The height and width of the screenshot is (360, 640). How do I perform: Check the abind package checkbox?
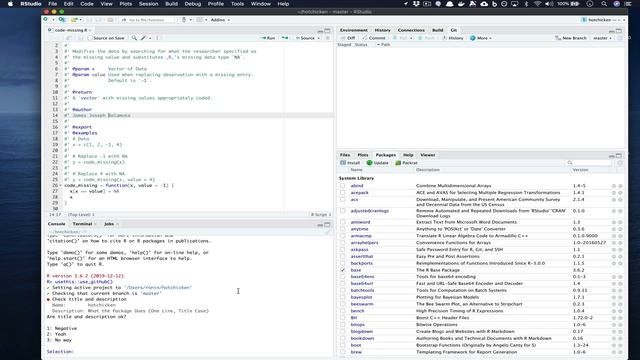click(x=342, y=186)
